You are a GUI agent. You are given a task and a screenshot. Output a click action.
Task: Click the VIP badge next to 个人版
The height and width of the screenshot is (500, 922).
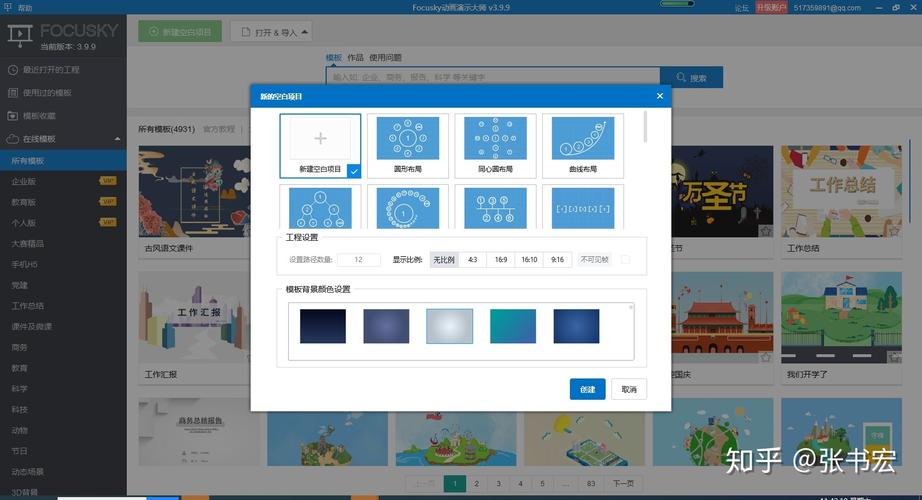(108, 222)
